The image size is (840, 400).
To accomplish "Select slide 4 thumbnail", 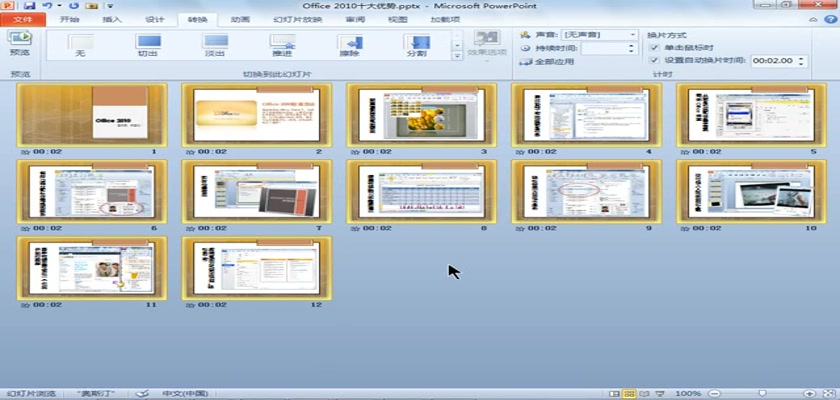I will tap(587, 115).
